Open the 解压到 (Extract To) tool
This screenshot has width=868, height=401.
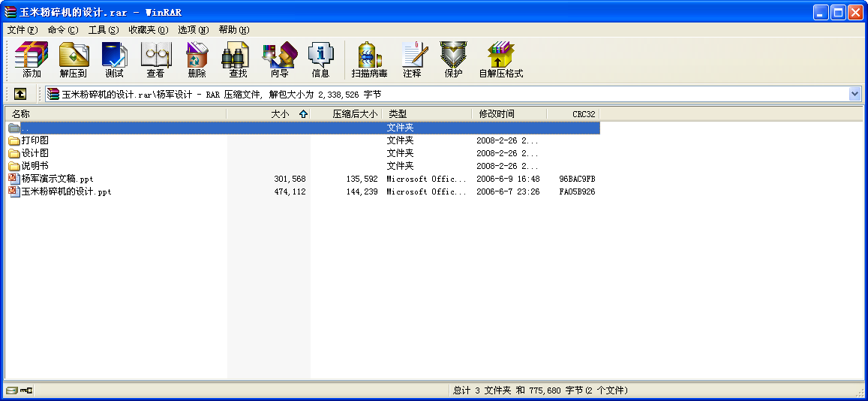(x=73, y=60)
